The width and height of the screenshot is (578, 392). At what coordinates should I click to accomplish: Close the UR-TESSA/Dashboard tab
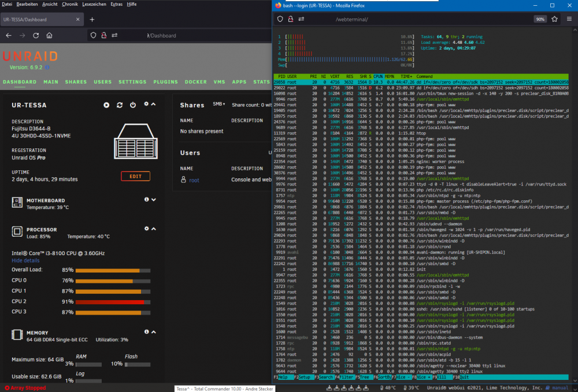click(x=78, y=20)
